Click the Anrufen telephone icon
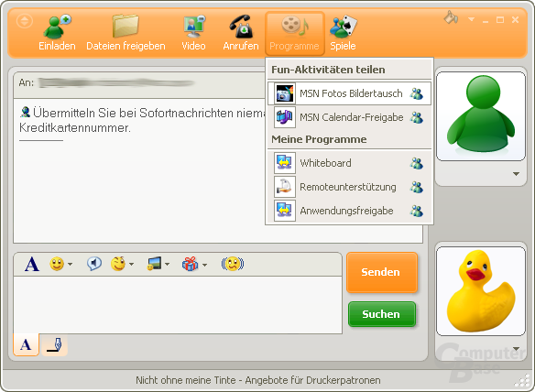The width and height of the screenshot is (535, 392). click(241, 27)
